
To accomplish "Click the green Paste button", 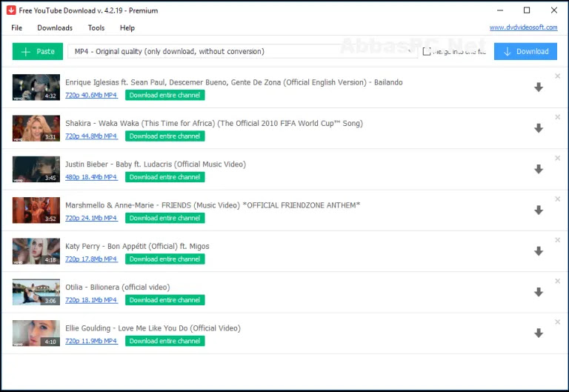I will (x=38, y=52).
